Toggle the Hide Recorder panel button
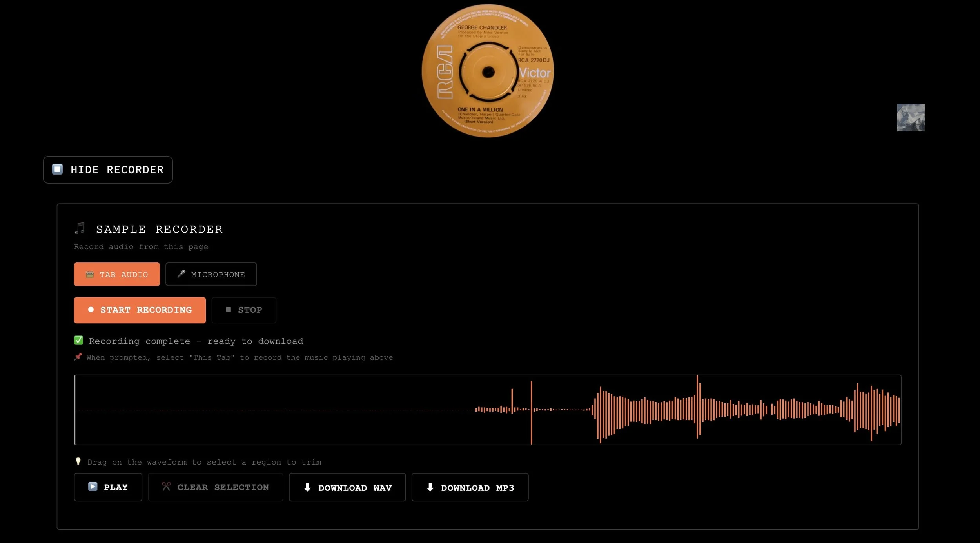Image resolution: width=980 pixels, height=543 pixels. (108, 170)
